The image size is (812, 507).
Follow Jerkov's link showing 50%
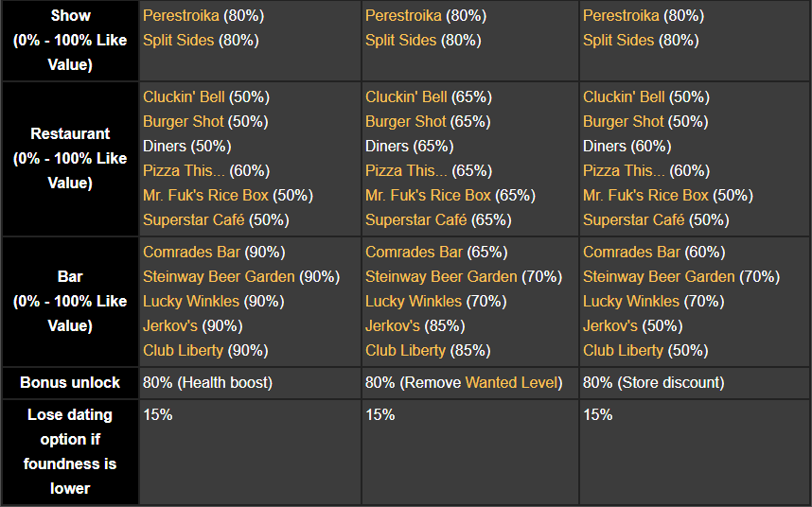pos(609,326)
